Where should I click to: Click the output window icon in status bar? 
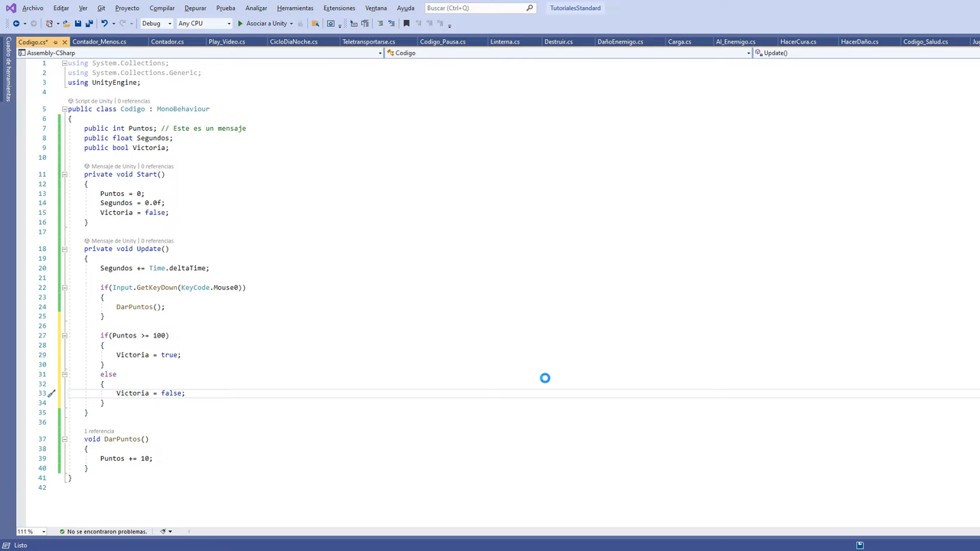(x=6, y=545)
